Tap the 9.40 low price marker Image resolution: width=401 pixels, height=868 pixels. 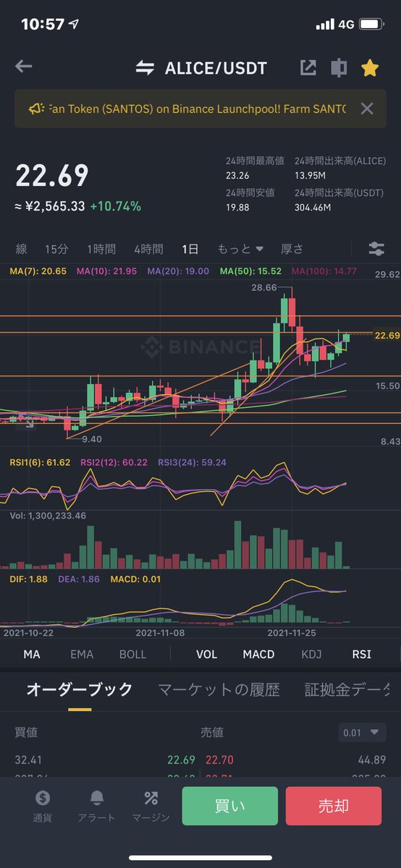coord(91,439)
